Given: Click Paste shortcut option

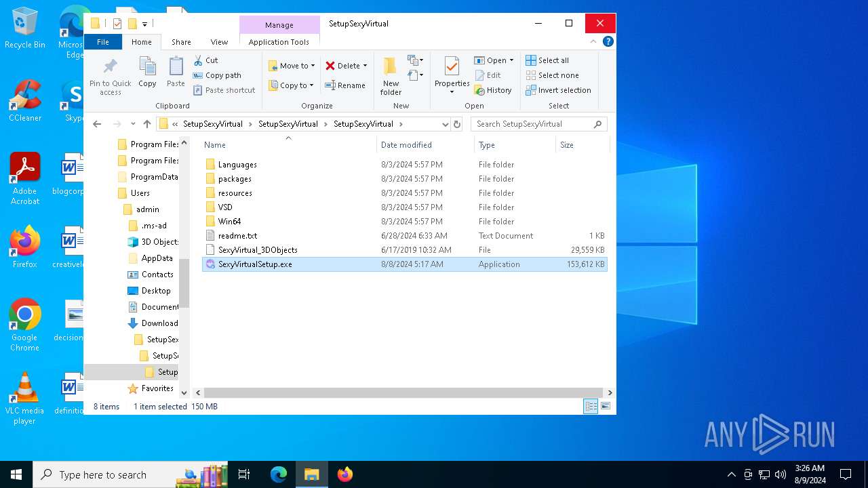Looking at the screenshot, I should click(x=224, y=90).
